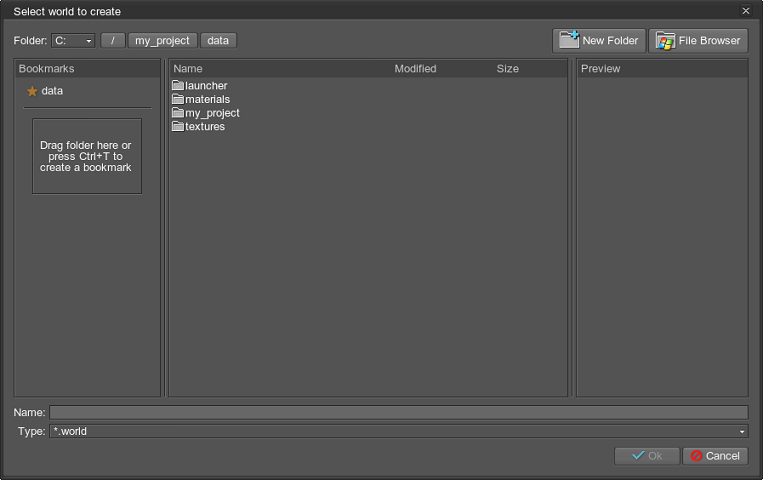The width and height of the screenshot is (763, 480).
Task: Go to root folder breadcrumb
Action: point(113,41)
